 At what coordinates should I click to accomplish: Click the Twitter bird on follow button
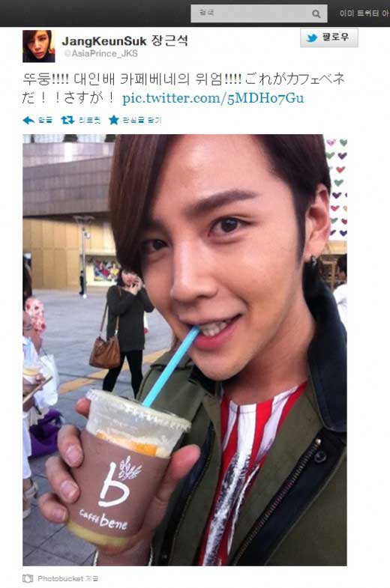tap(312, 38)
